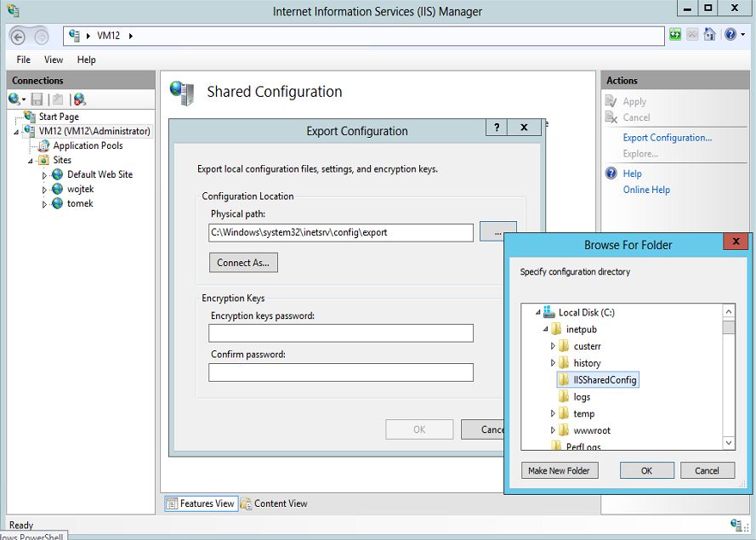Click the Connect As... button
756x540 pixels.
[x=243, y=263]
